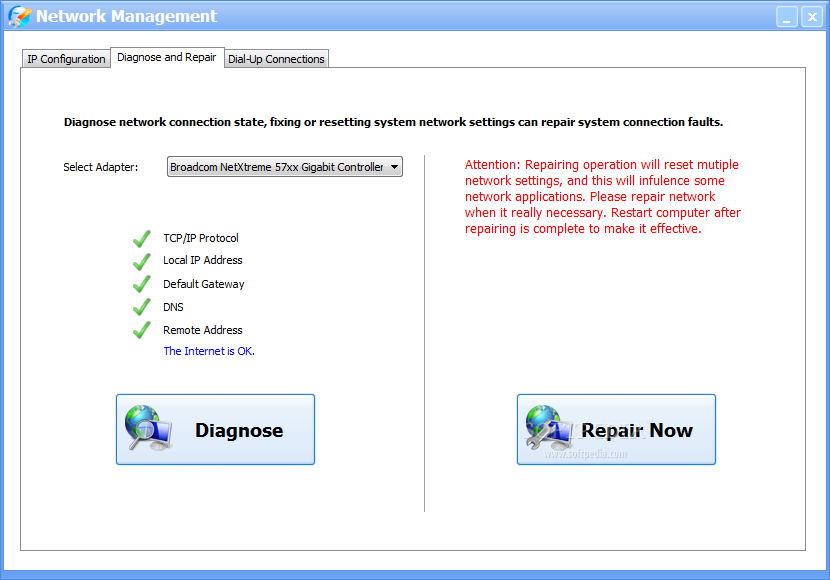
Task: Click the bold 'Diagnose network connection state' description
Action: click(x=393, y=122)
